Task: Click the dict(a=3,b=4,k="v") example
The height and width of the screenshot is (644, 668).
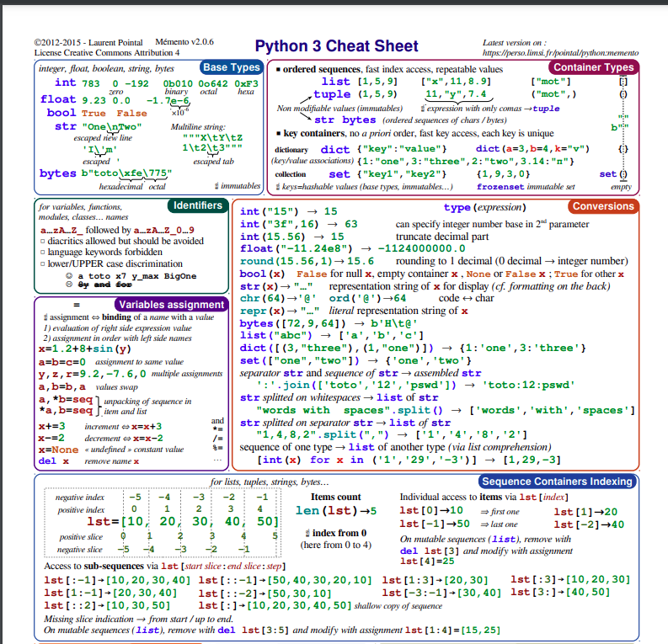Action: pyautogui.click(x=532, y=148)
